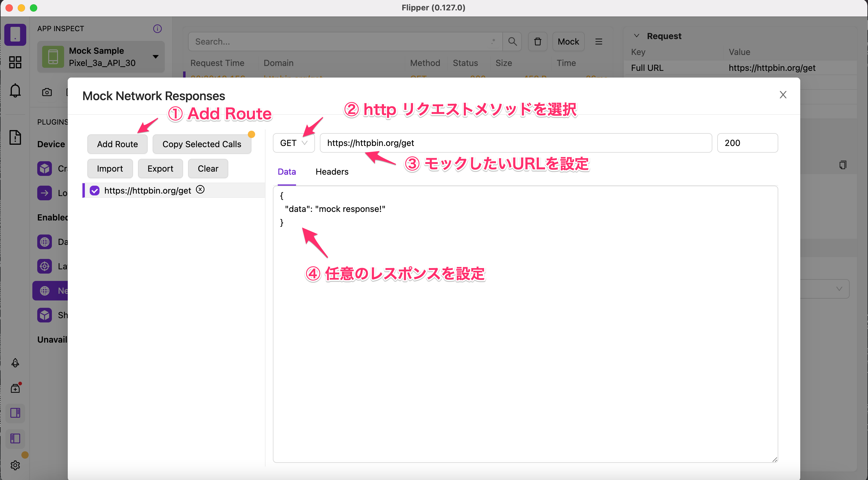
Task: Open the settings gear icon
Action: (x=15, y=465)
